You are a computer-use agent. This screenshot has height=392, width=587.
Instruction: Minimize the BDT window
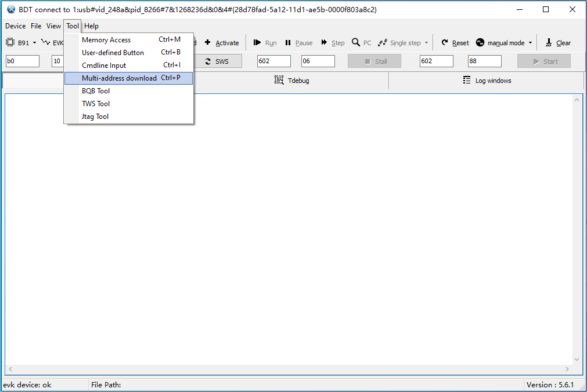519,9
